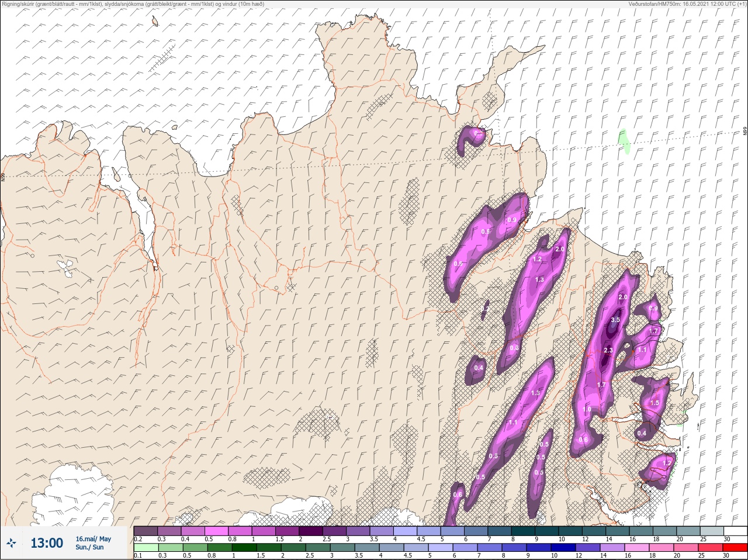Image resolution: width=748 pixels, height=560 pixels.
Task: Select the 1.0 precipitation value on map
Action: tap(587, 410)
